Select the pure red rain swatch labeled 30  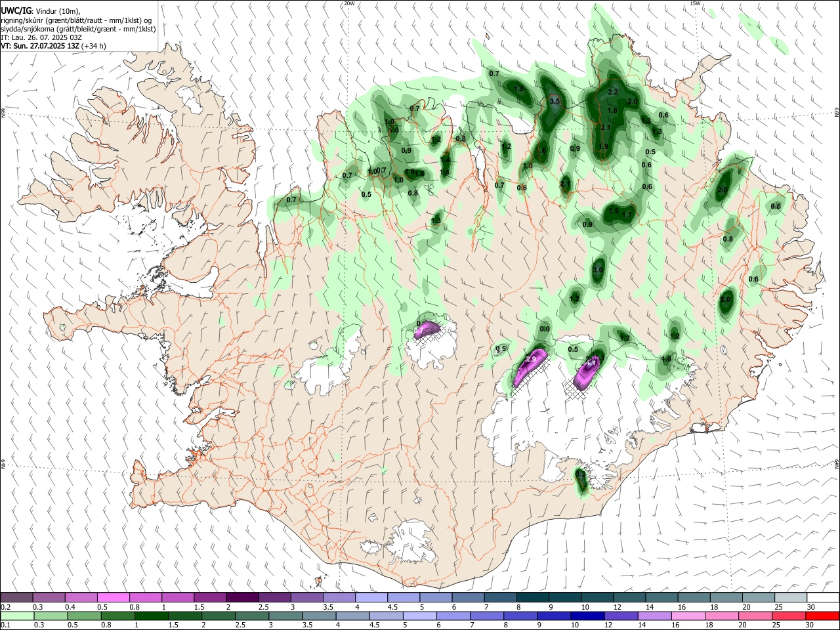[x=822, y=616]
